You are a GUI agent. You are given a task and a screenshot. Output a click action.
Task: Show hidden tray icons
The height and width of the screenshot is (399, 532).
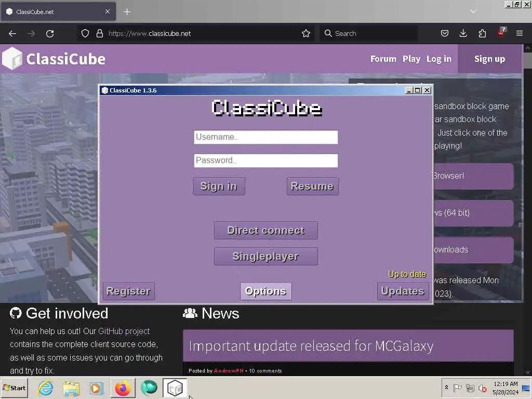point(446,388)
